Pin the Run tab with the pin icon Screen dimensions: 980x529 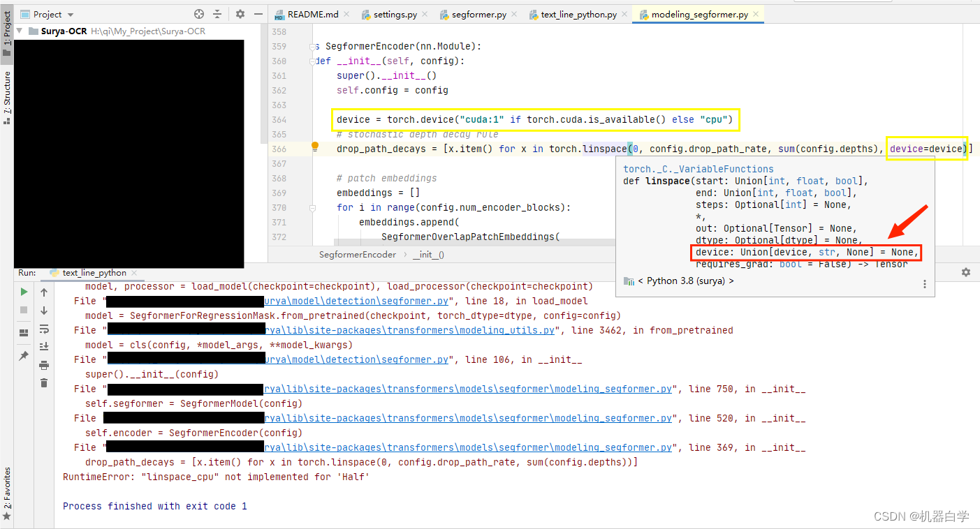coord(24,356)
